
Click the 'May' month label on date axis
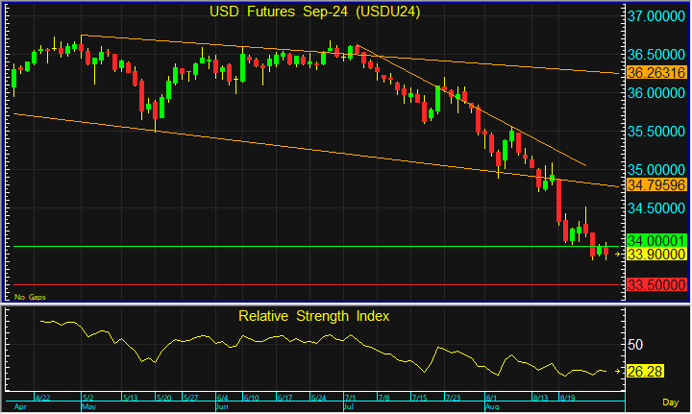click(x=87, y=407)
